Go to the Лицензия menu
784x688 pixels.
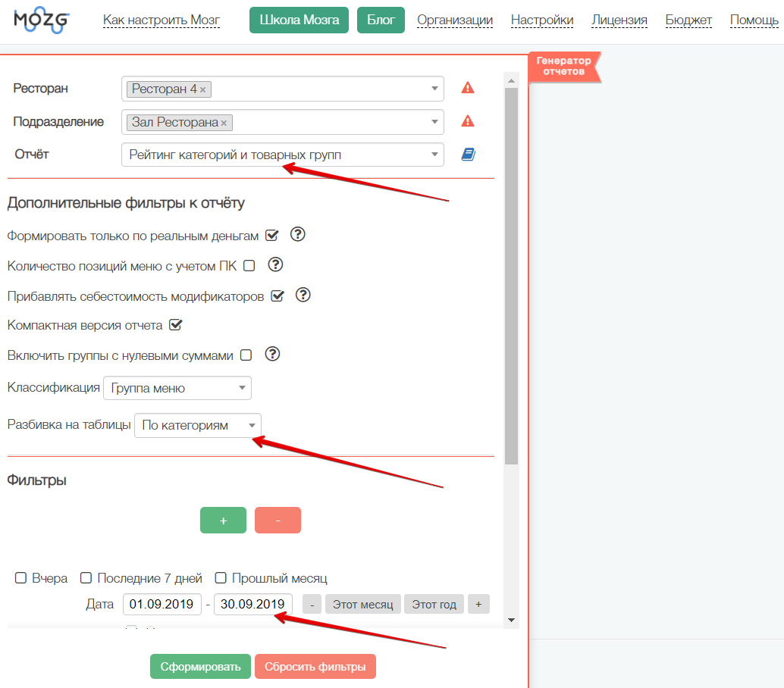click(x=619, y=20)
